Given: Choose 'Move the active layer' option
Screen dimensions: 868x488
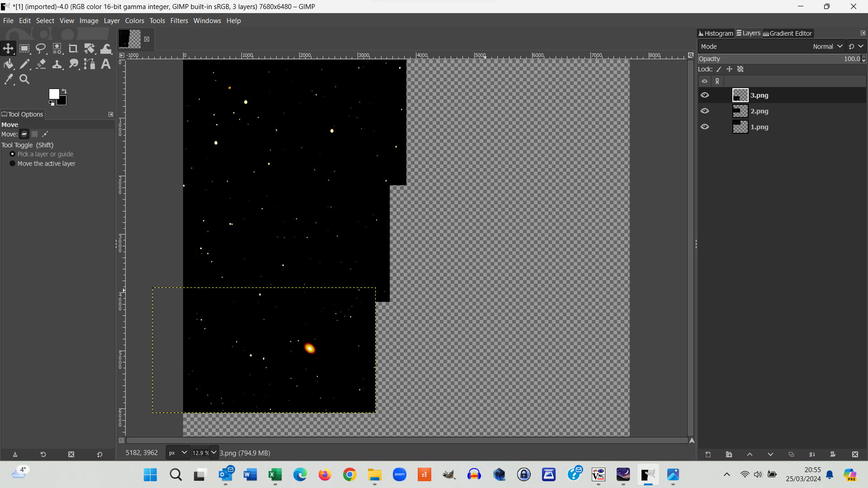Looking at the screenshot, I should (42, 164).
